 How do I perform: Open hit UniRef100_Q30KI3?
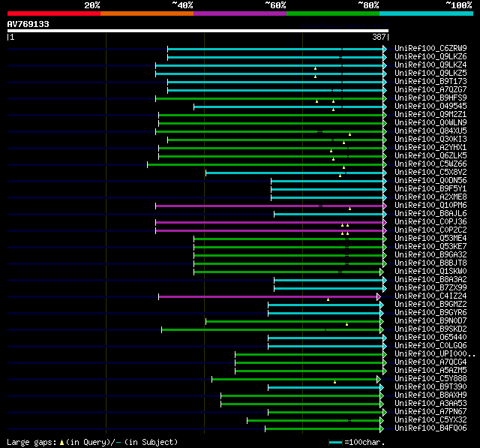430,140
